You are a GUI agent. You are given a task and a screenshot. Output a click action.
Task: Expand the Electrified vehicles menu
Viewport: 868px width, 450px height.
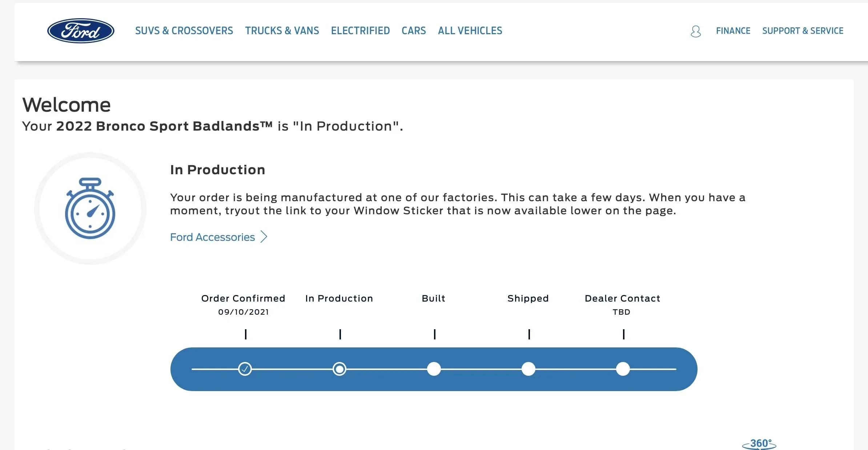[x=360, y=31]
